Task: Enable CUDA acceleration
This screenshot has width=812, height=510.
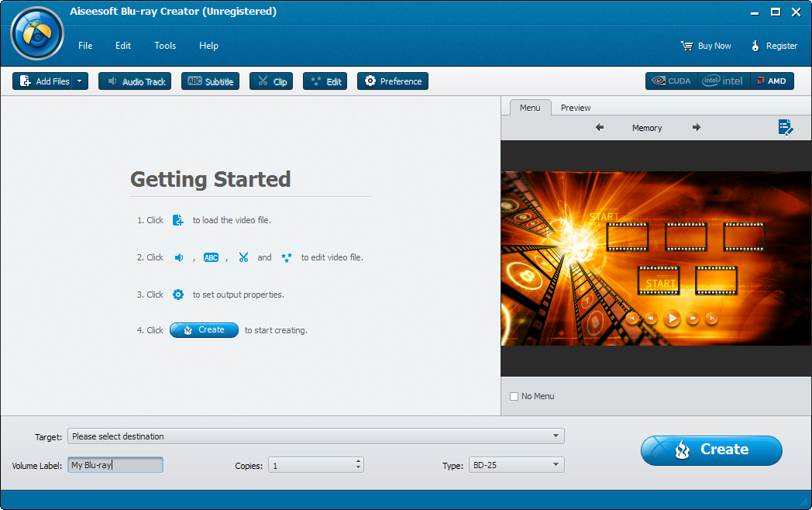Action: point(670,80)
